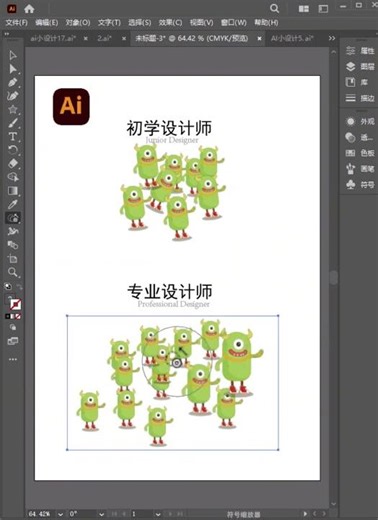Change the drawing mode

[x=13, y=327]
